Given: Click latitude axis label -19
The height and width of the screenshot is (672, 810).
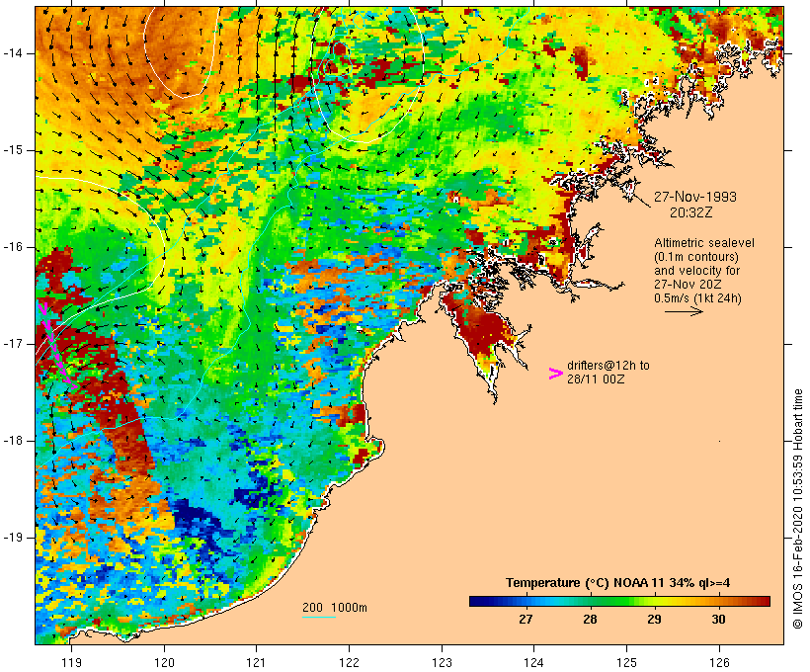Looking at the screenshot, I should point(13,538).
